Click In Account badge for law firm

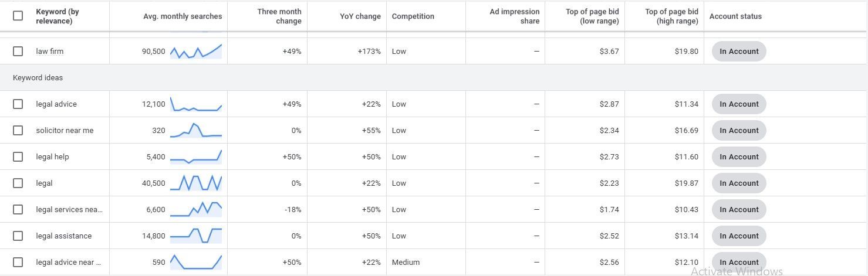(739, 51)
